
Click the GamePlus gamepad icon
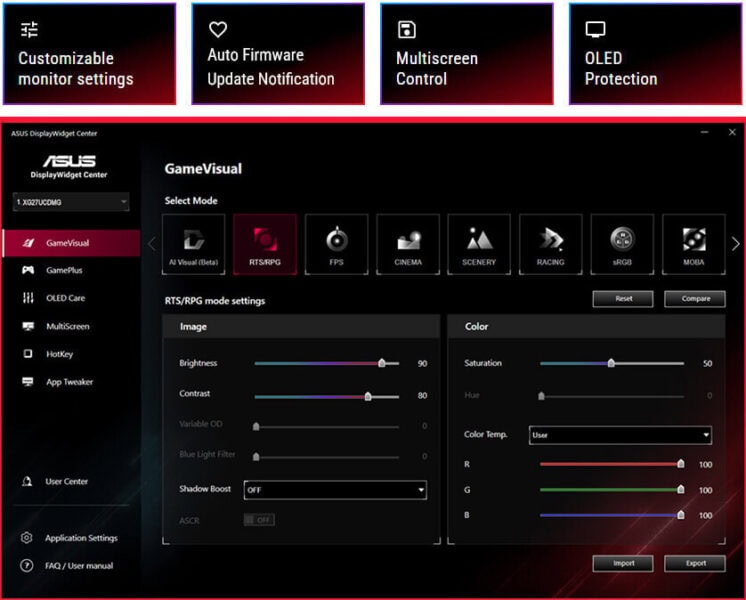(x=28, y=270)
